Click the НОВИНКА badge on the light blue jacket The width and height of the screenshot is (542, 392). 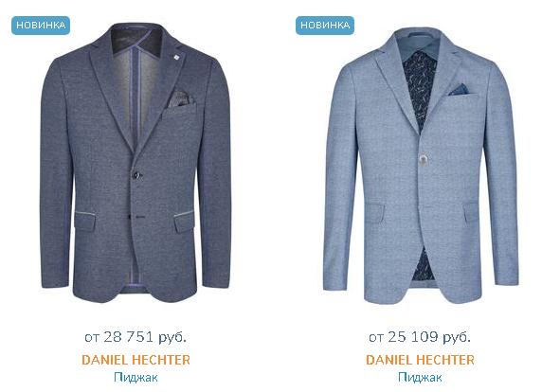(x=325, y=26)
